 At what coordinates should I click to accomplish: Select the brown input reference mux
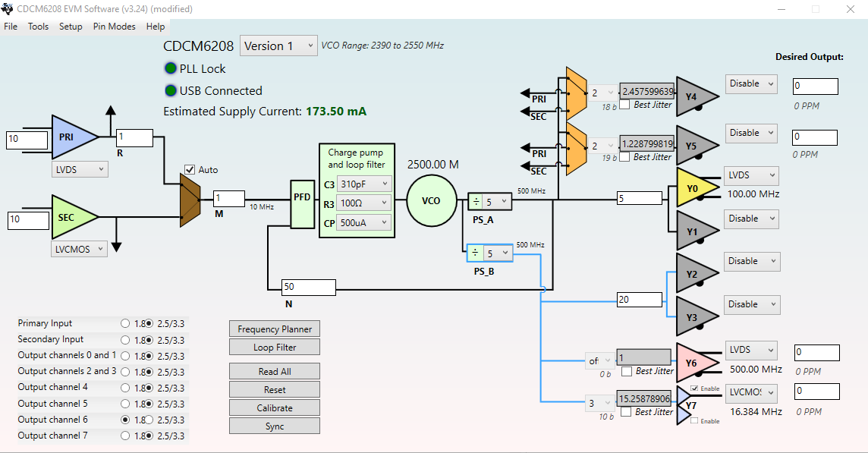click(190, 200)
